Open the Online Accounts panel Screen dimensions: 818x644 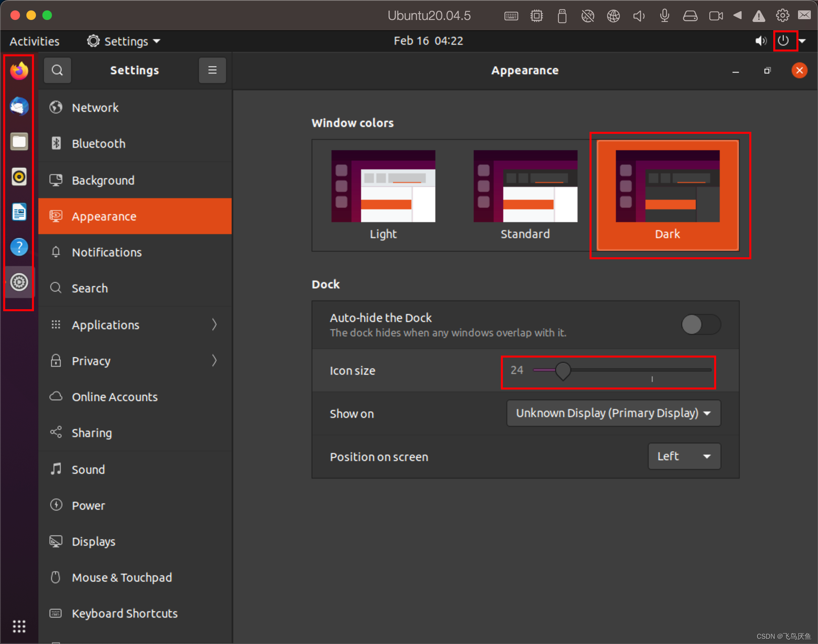135,397
